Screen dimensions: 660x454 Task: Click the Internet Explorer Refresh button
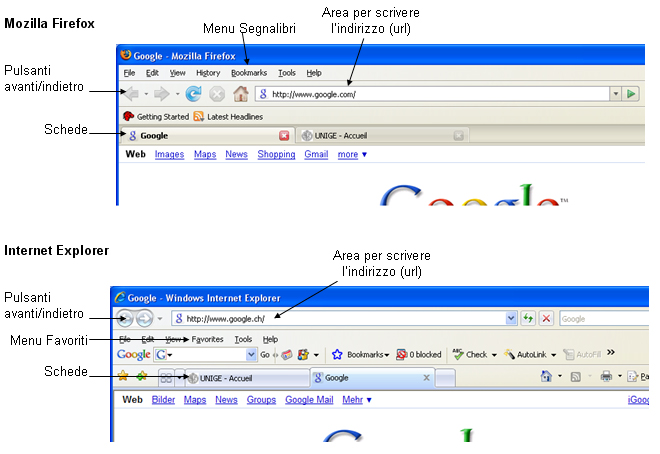[x=528, y=319]
